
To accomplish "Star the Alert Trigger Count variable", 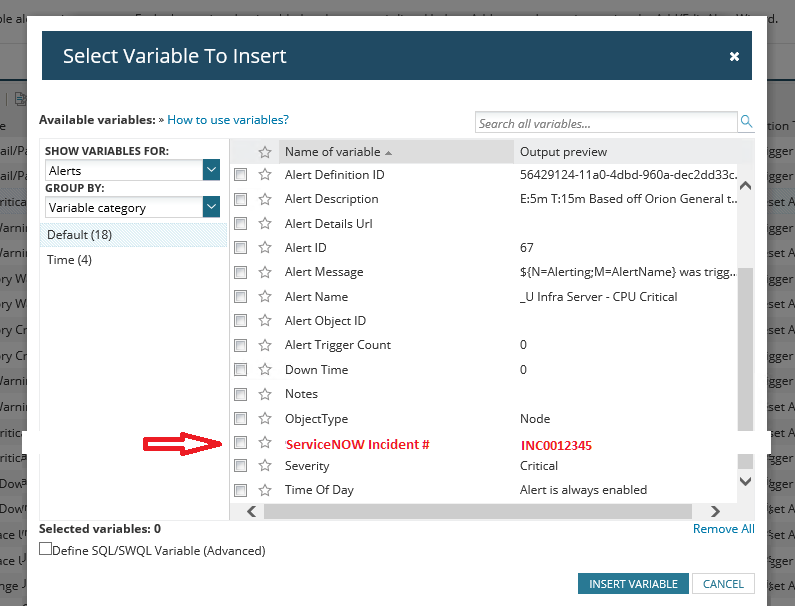I will pos(265,345).
